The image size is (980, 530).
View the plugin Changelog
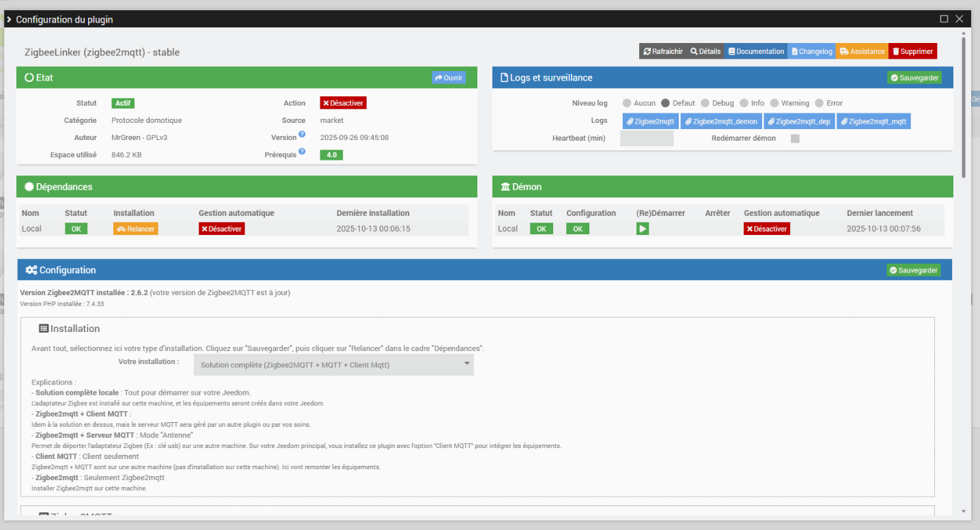pyautogui.click(x=811, y=51)
